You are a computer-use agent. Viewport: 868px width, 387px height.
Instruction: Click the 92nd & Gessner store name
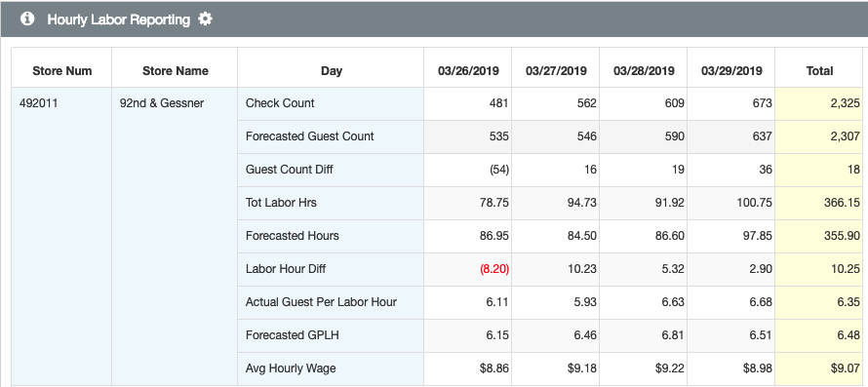[162, 103]
